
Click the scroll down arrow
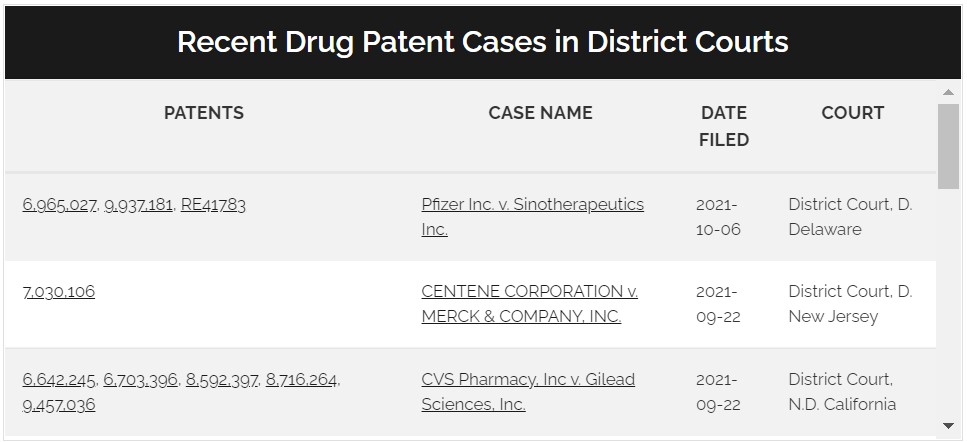pos(949,427)
